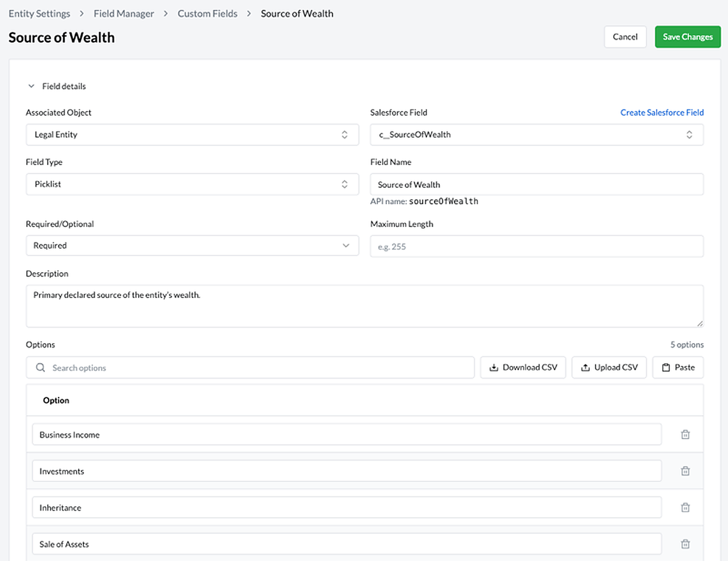The height and width of the screenshot is (561, 728).
Task: Click the search magnifier icon in options
Action: 40,367
